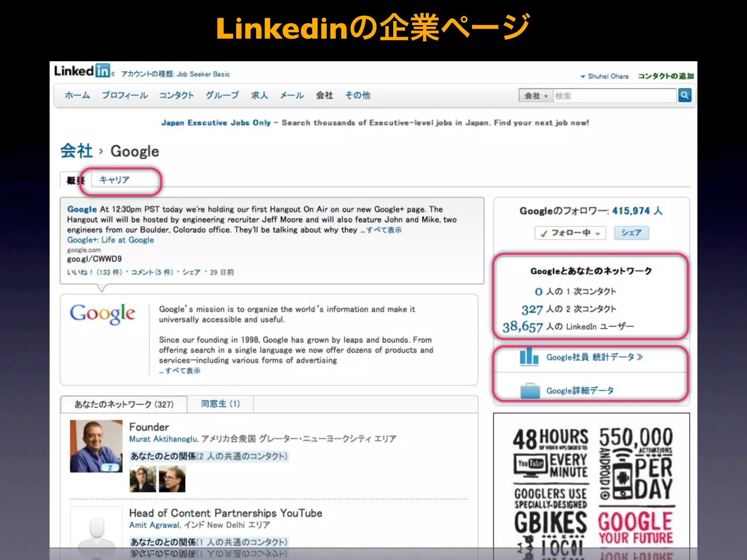Click the second shared contact thumbnail under Founder

172,478
